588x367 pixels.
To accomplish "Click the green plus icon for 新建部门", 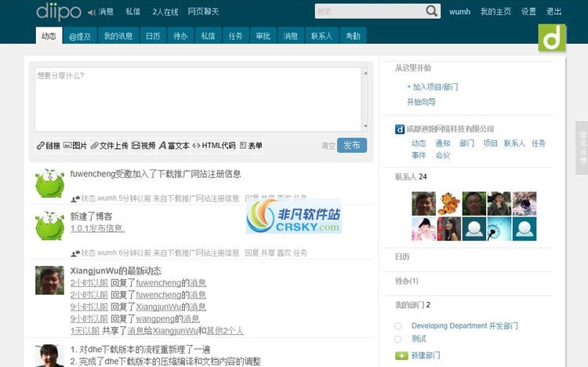I will point(401,355).
